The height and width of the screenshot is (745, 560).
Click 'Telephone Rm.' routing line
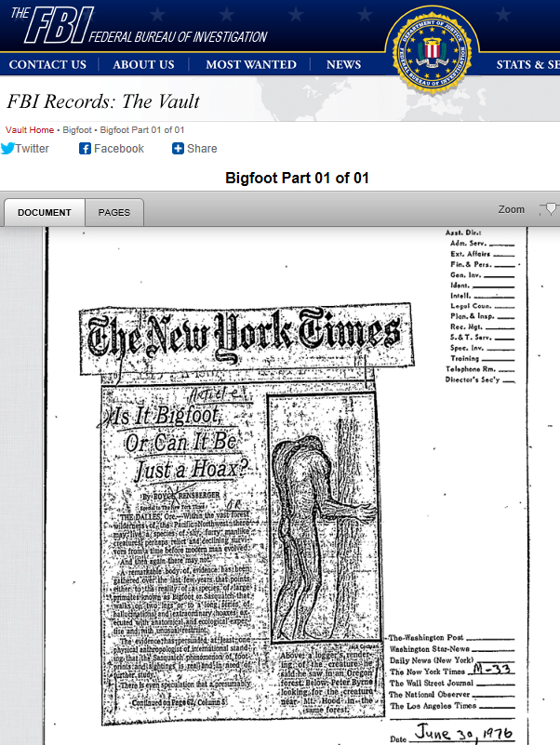[x=480, y=369]
